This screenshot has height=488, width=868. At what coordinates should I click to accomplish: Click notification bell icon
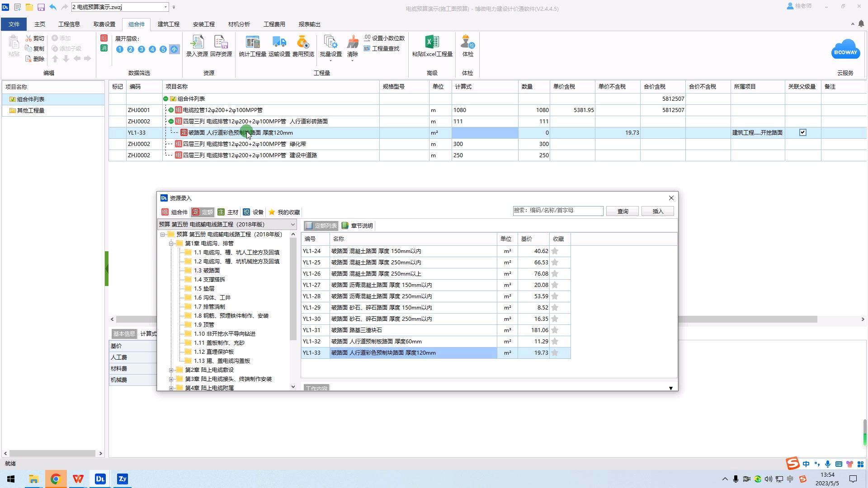point(861,23)
